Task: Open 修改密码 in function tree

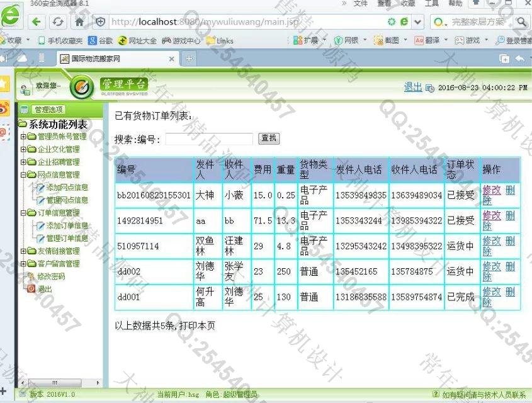Action: [x=51, y=276]
